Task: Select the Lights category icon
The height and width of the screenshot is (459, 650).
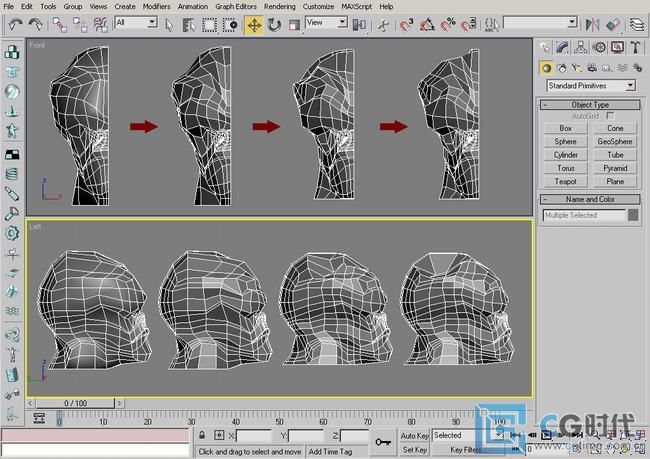Action: tap(577, 68)
